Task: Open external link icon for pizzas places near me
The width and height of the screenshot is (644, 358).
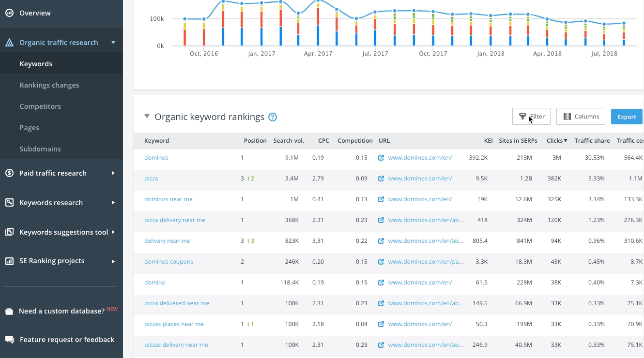Action: coord(381,324)
